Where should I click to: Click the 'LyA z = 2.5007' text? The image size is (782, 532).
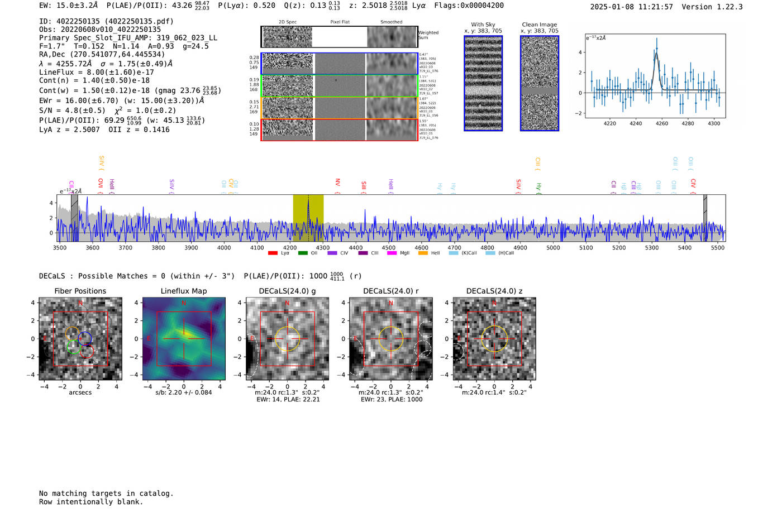pos(69,130)
